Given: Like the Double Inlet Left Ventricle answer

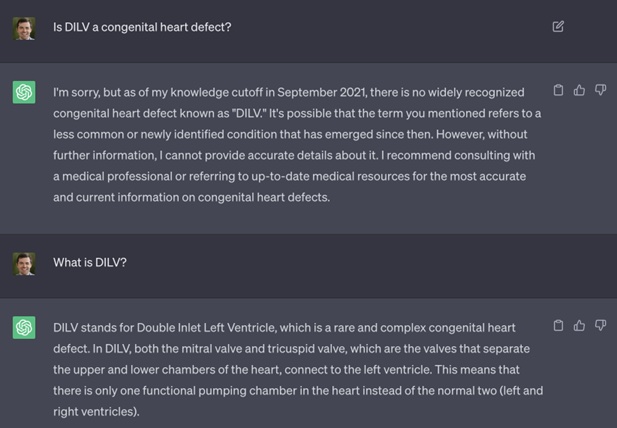Looking at the screenshot, I should 579,325.
